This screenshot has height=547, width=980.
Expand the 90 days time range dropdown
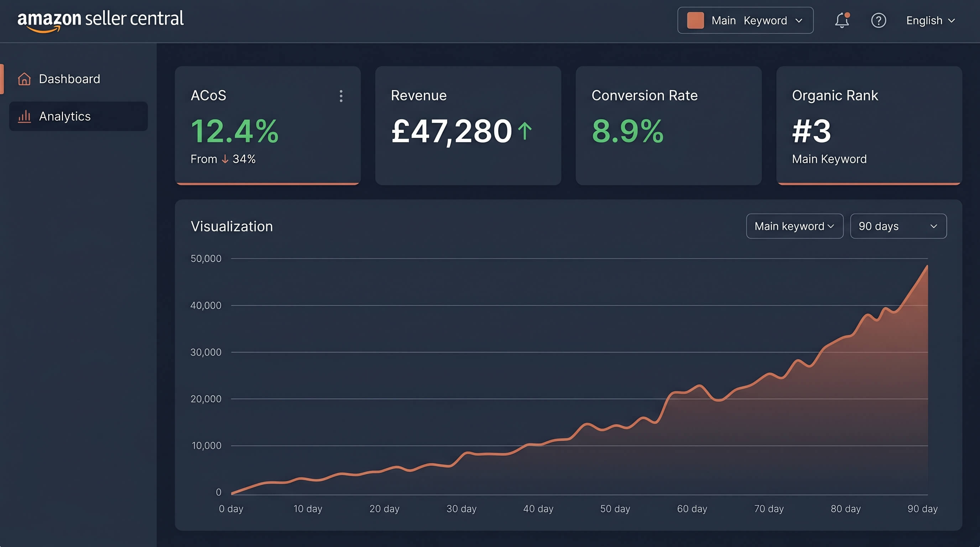tap(898, 226)
